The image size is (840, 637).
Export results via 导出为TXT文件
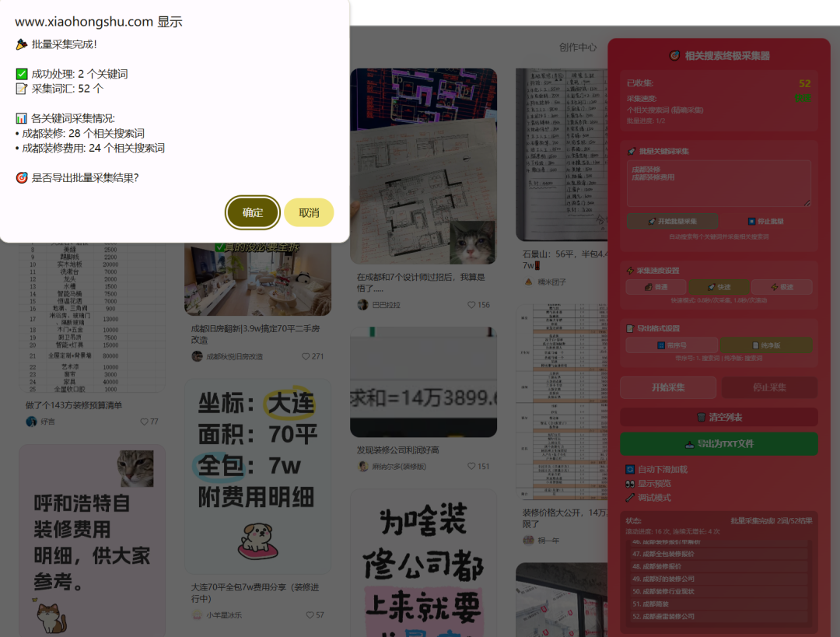[719, 443]
